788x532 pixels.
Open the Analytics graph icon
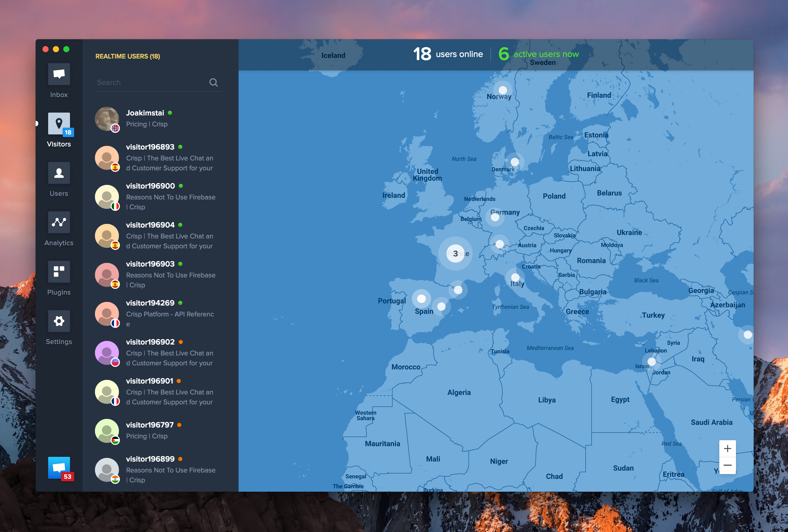59,222
